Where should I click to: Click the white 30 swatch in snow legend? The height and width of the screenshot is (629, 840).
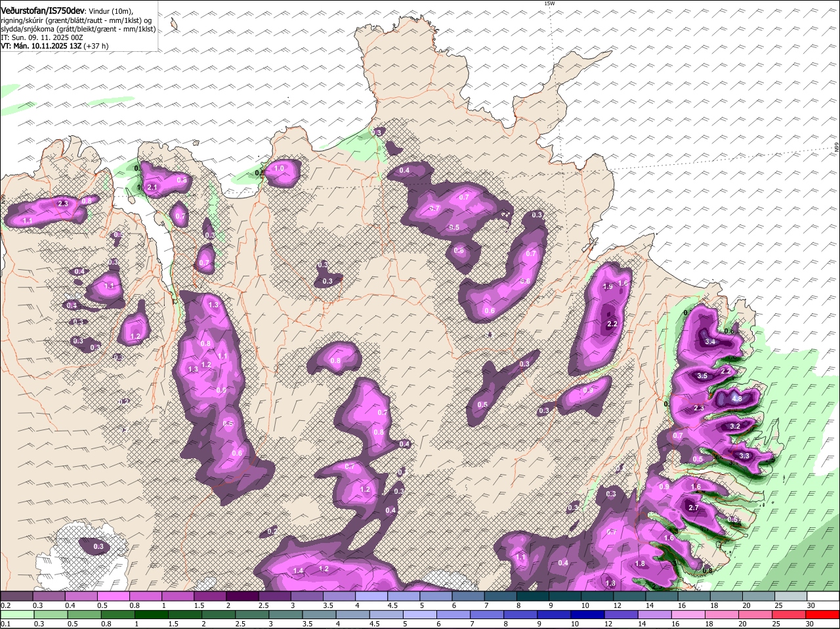(823, 596)
